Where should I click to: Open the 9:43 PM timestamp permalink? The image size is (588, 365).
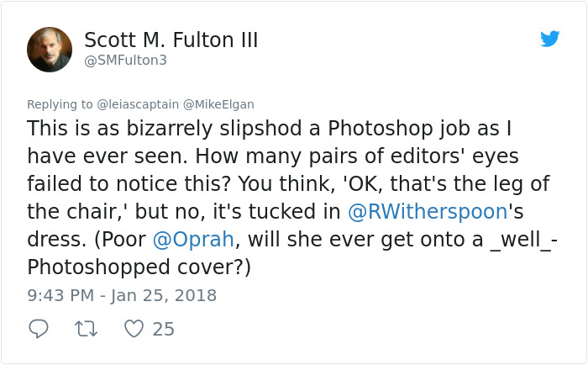coord(60,295)
